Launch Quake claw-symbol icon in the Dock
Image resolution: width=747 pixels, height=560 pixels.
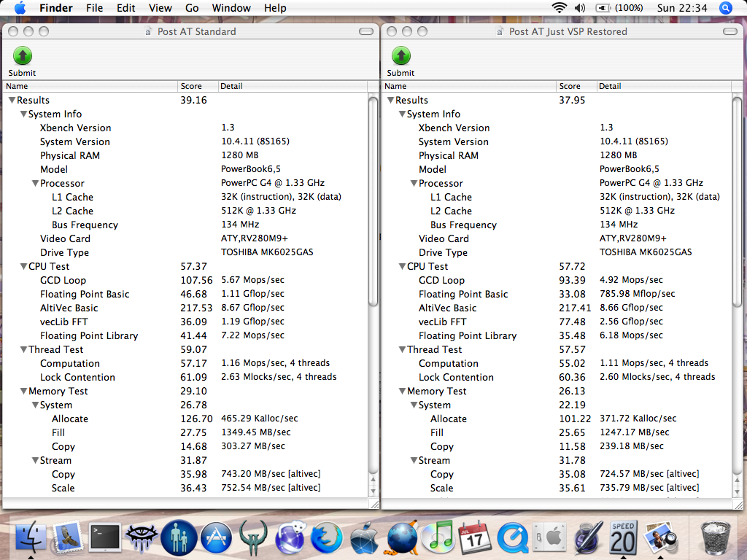[x=253, y=538]
